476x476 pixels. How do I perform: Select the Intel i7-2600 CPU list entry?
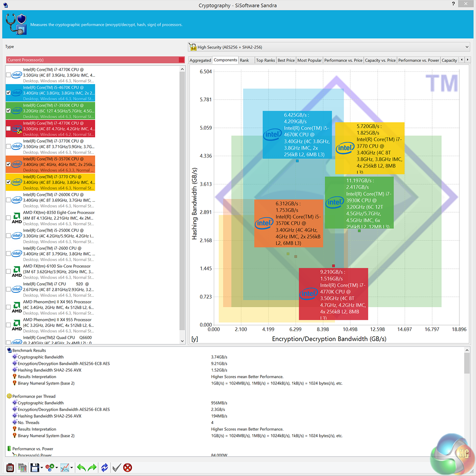pos(50,254)
